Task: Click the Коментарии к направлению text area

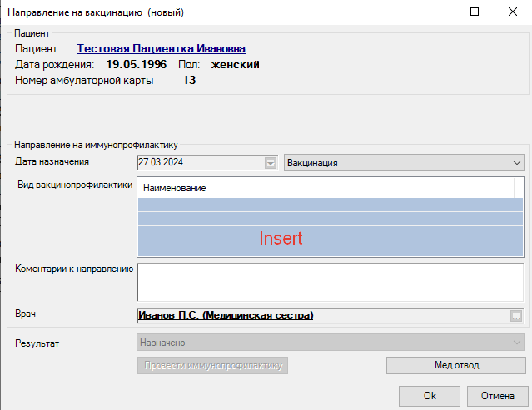Action: pos(331,282)
